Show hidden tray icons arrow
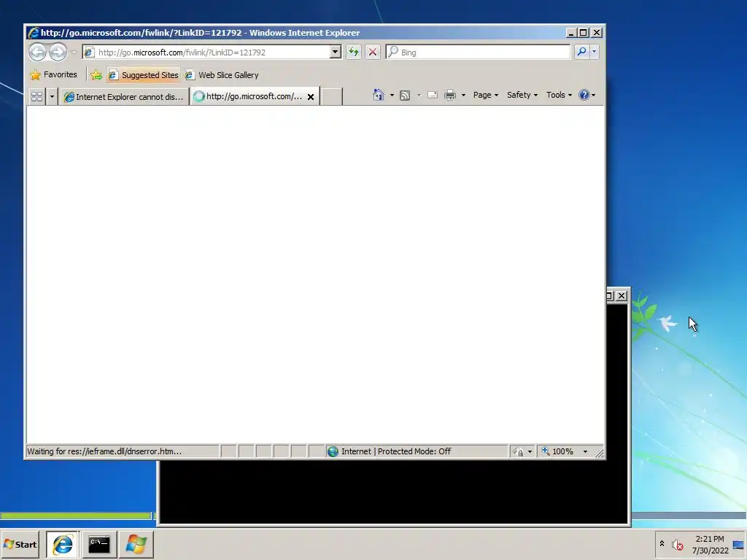Viewport: 747px width, 560px height. [x=662, y=543]
